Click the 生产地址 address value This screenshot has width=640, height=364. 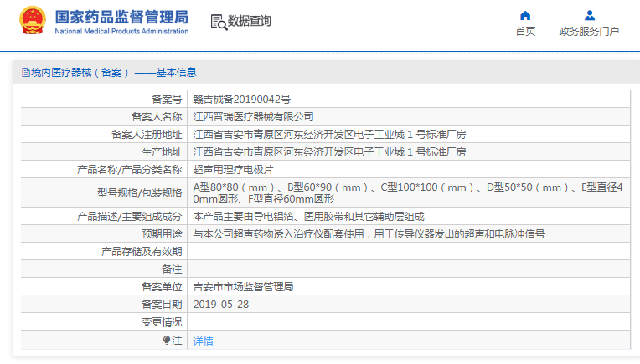click(329, 152)
